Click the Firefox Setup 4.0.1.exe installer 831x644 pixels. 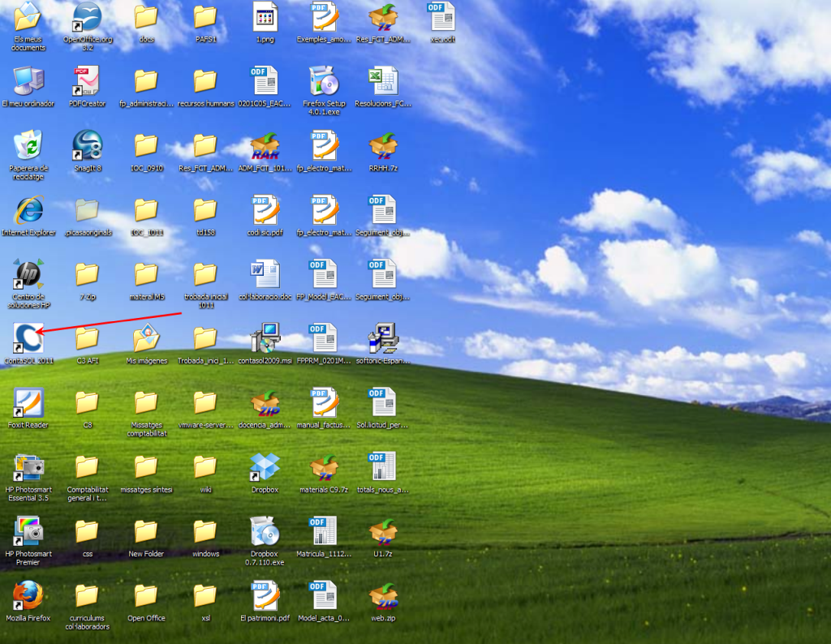pyautogui.click(x=324, y=81)
